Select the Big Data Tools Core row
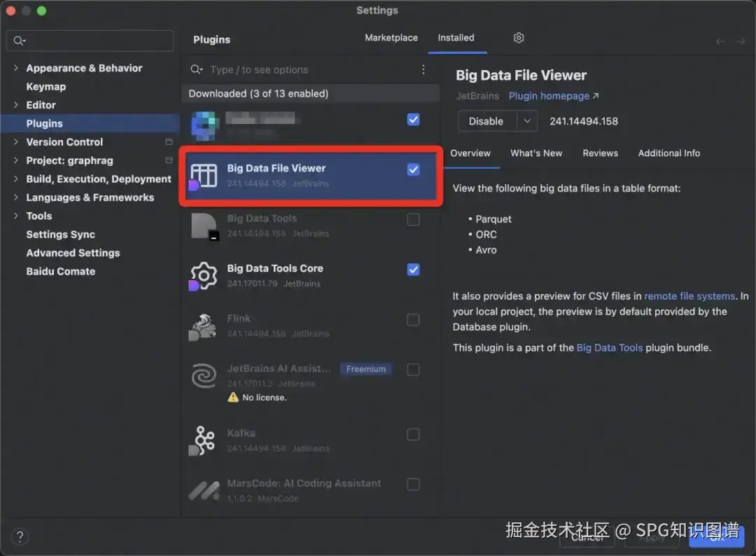 coord(310,277)
